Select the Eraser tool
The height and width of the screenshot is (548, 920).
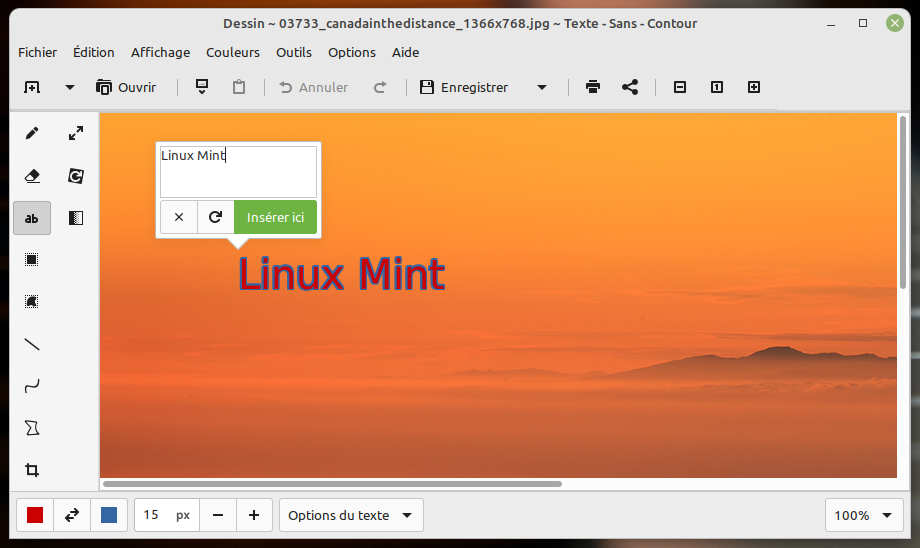click(x=32, y=176)
